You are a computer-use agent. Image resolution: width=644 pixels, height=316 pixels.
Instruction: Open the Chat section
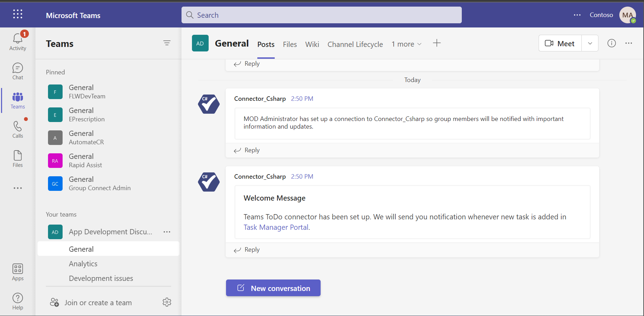[x=18, y=71]
